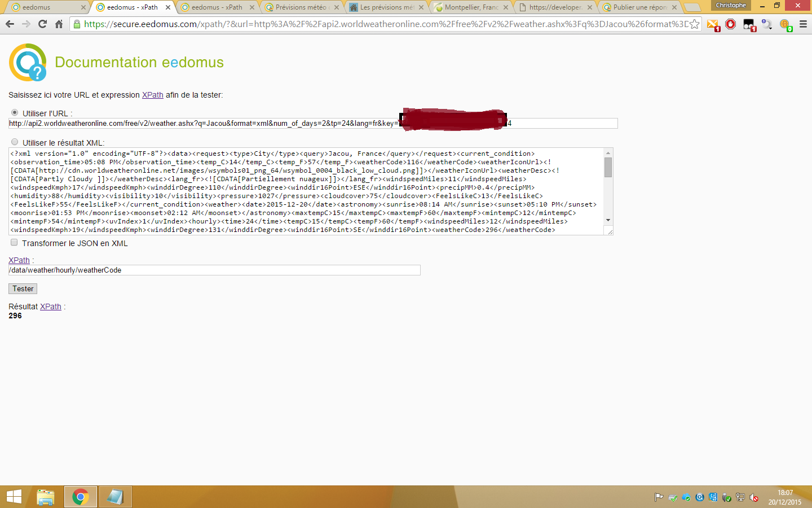
Task: Go forward with the browser arrow
Action: click(26, 24)
